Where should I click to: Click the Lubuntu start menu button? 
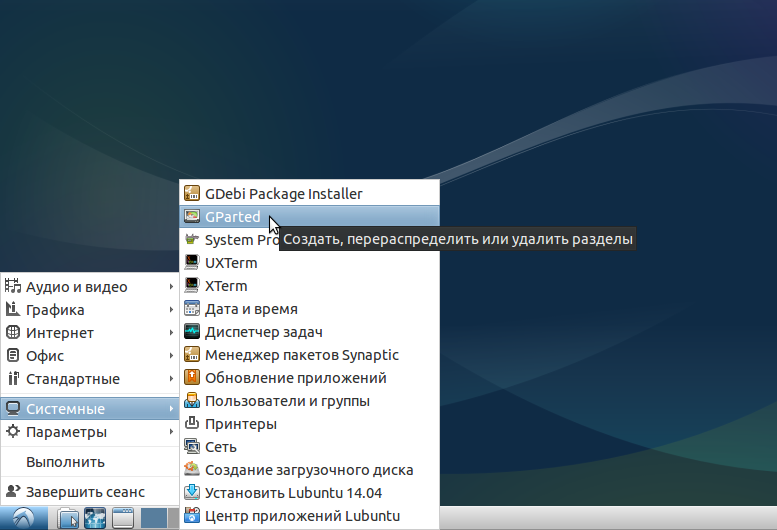24,518
